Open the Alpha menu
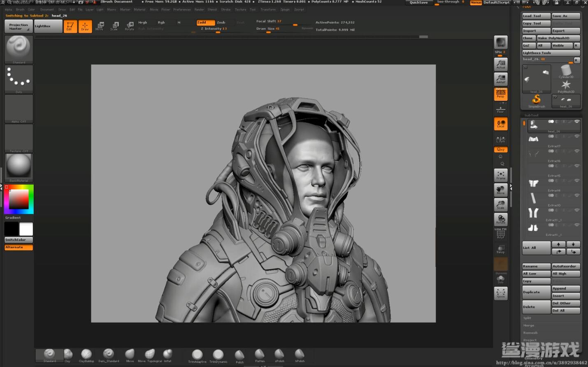Image resolution: width=588 pixels, height=367 pixels. click(8, 9)
